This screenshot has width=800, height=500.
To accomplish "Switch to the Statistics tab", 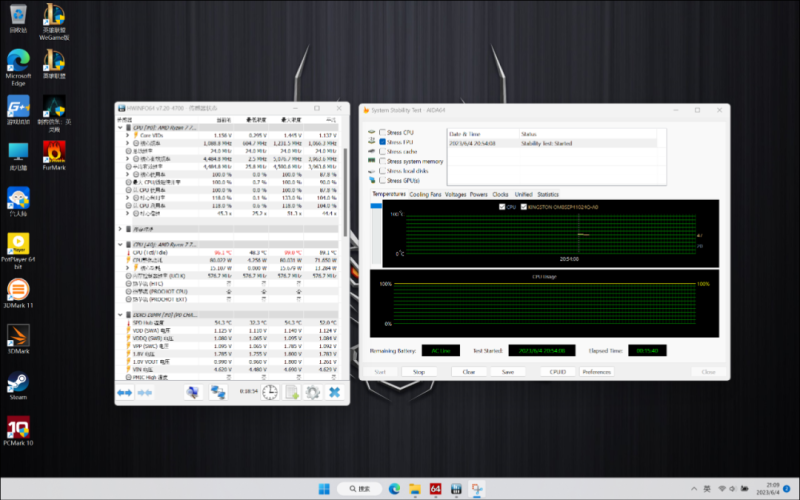I will point(548,194).
